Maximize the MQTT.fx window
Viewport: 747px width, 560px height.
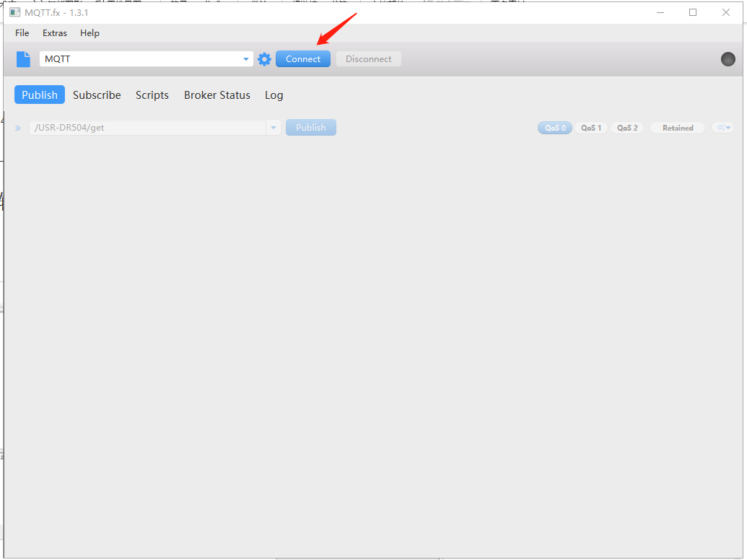pos(693,12)
